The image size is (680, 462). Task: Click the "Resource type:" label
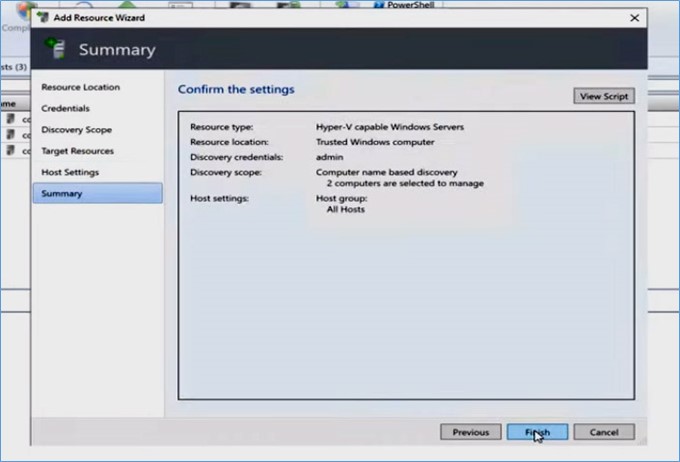[x=222, y=127]
